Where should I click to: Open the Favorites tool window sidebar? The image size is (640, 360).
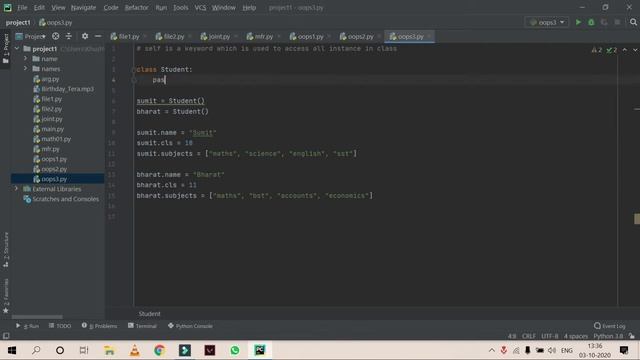(x=6, y=296)
